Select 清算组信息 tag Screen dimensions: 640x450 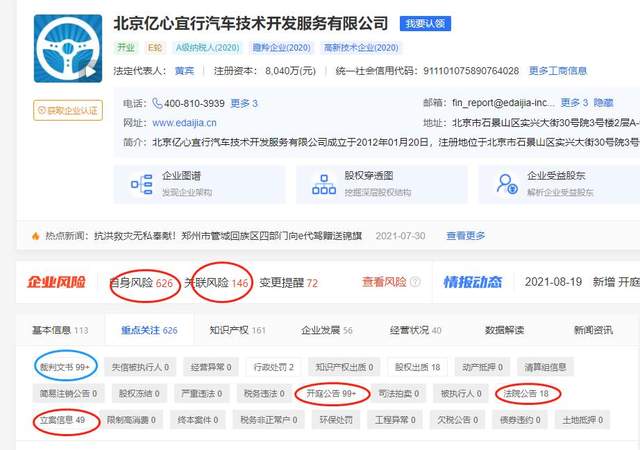(545, 367)
